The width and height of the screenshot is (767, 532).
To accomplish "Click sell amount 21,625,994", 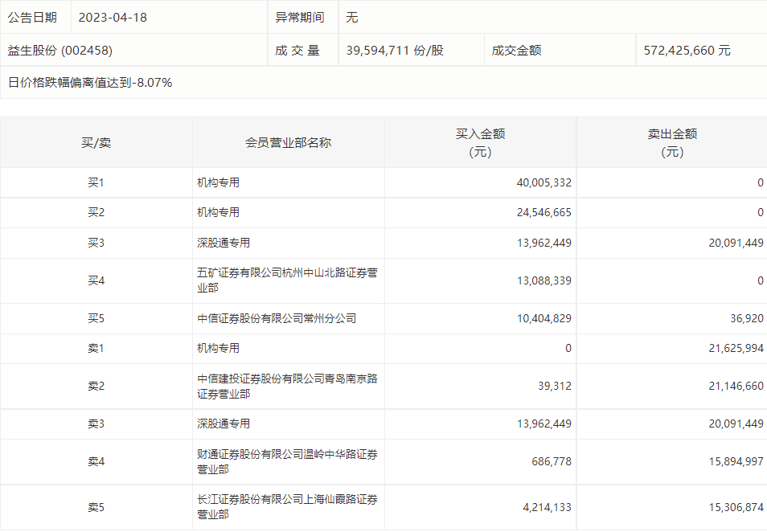I will tap(736, 349).
